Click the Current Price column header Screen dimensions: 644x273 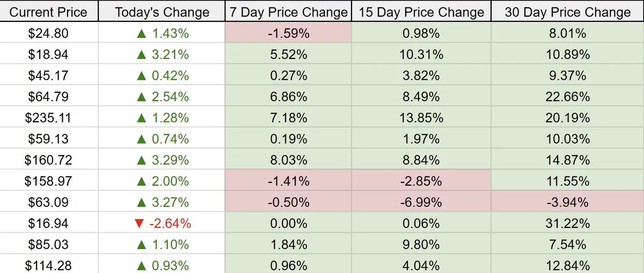(49, 12)
